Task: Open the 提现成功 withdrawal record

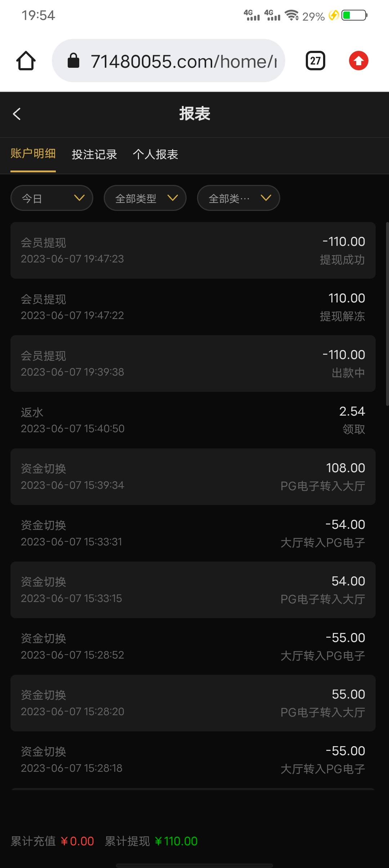Action: [x=193, y=251]
